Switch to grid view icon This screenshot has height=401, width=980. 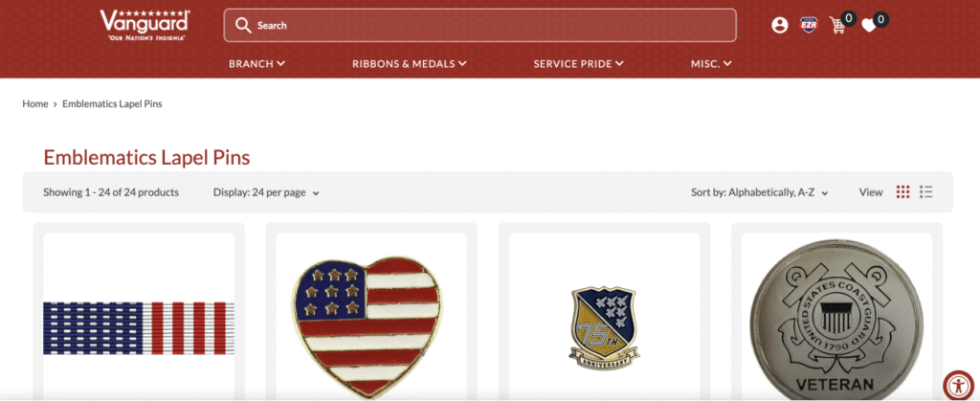902,192
